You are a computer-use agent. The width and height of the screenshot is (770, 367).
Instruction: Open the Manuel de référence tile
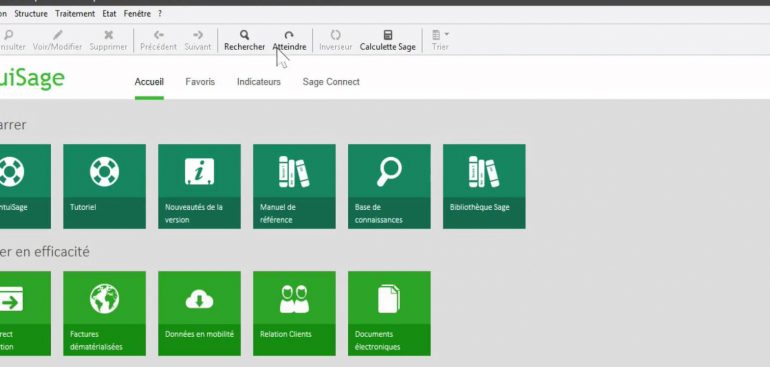[x=294, y=186]
